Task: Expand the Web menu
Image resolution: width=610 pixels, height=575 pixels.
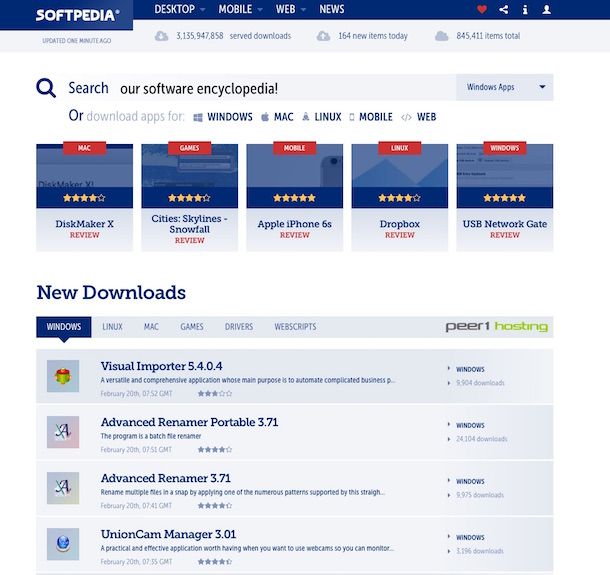Action: pyautogui.click(x=291, y=9)
